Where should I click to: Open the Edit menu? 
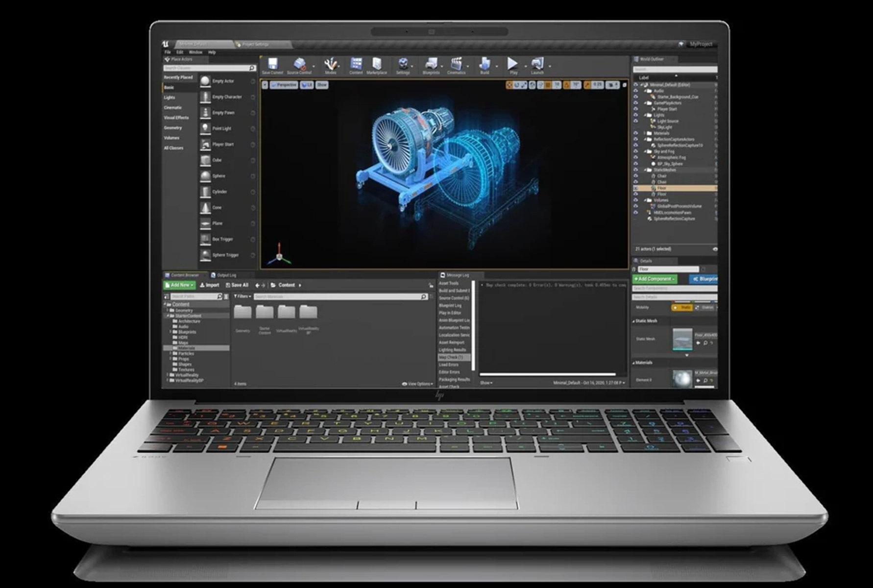point(180,52)
